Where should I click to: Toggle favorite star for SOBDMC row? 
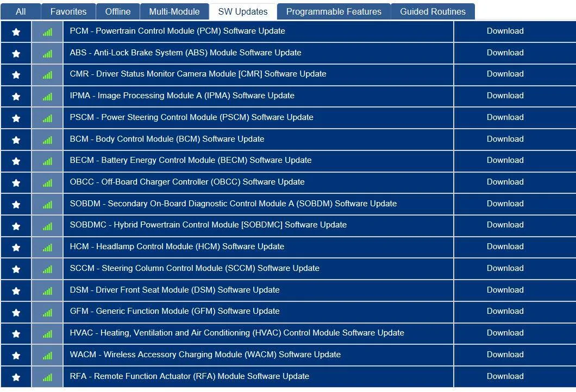coord(16,226)
